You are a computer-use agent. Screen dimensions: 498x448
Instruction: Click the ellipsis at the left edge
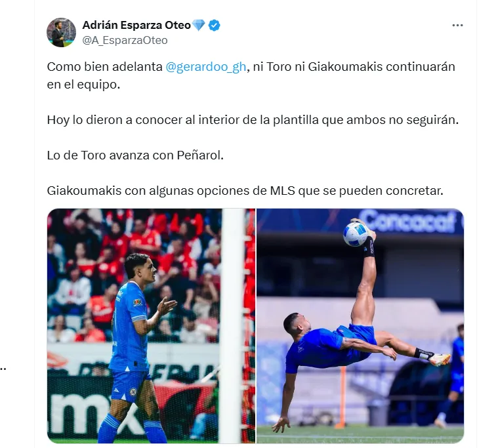click(3, 369)
